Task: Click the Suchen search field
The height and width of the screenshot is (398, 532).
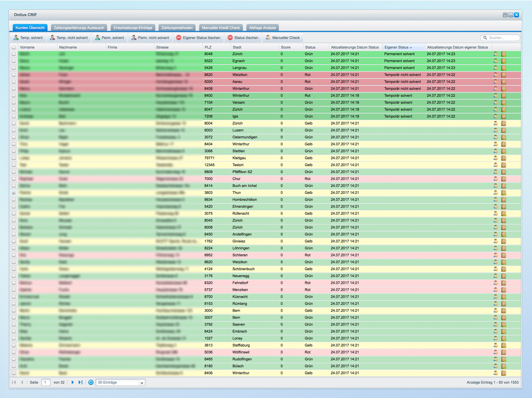Action: tap(500, 38)
